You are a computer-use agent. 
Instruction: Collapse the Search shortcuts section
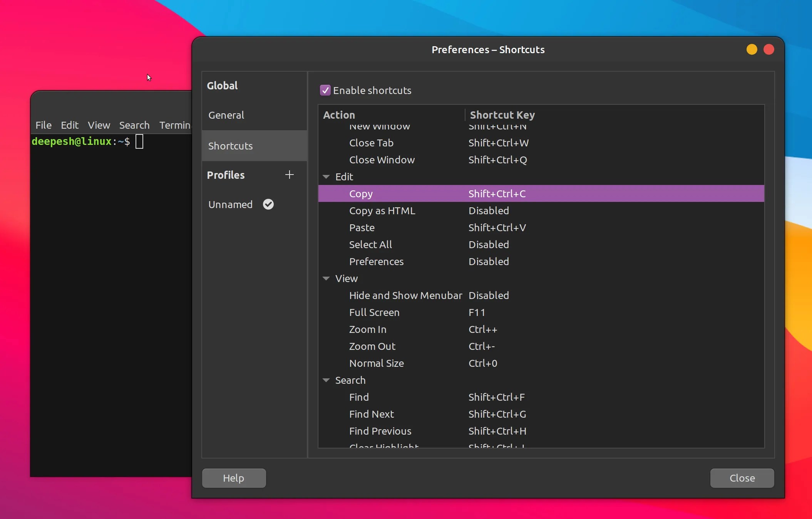click(326, 380)
